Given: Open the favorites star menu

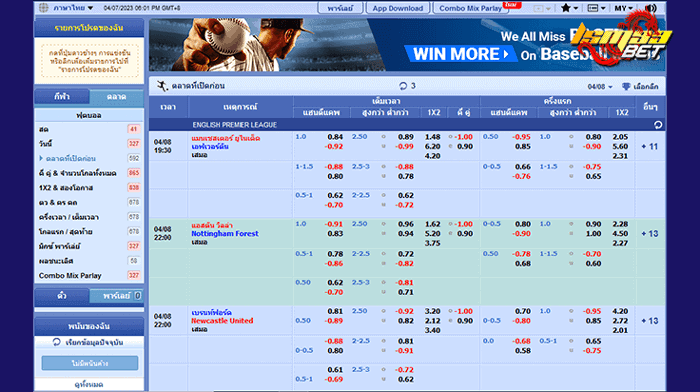Looking at the screenshot, I should pos(569,8).
